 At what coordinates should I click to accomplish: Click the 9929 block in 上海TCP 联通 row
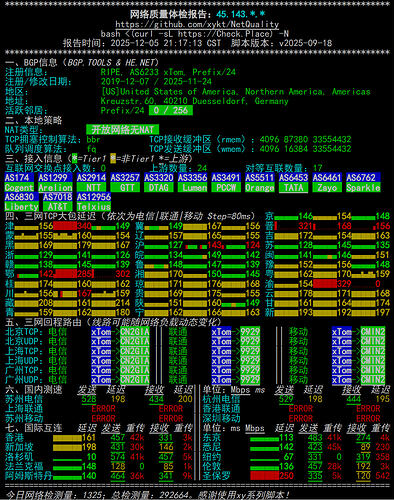pos(250,351)
